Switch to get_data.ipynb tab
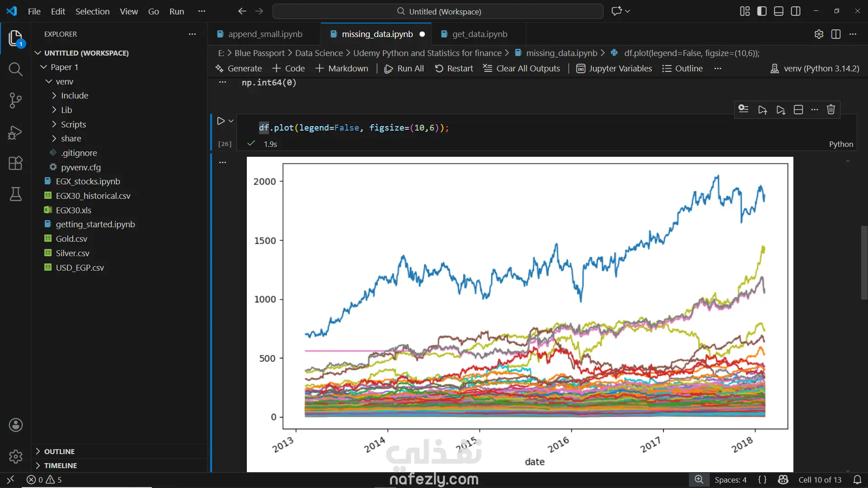Screen dimensions: 868x488 [479, 34]
